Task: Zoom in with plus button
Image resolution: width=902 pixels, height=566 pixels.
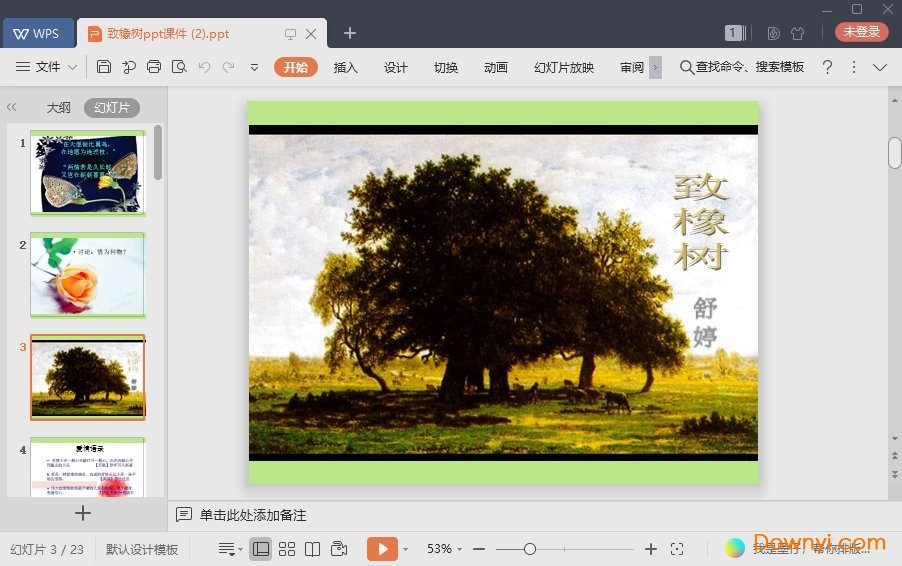Action: coord(651,549)
